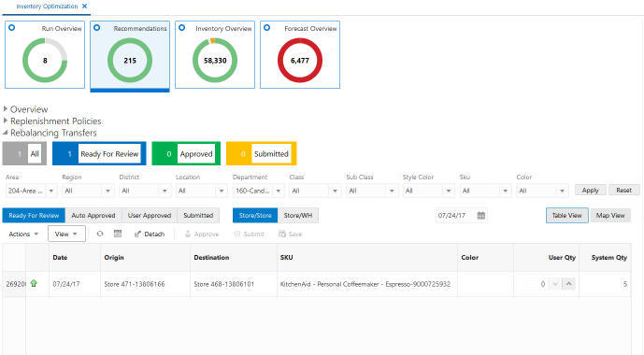The height and width of the screenshot is (355, 644).
Task: Click the Inventory Overview donut showing 58,330
Action: pos(215,61)
